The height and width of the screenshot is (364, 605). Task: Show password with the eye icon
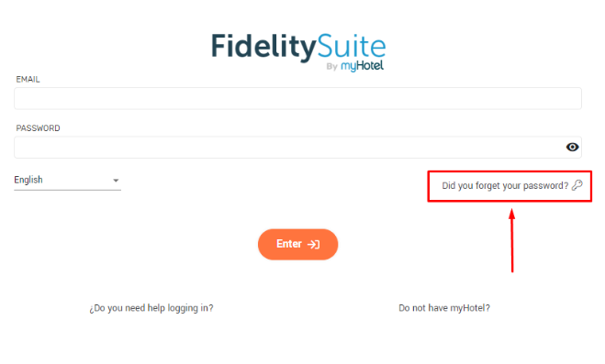572,147
